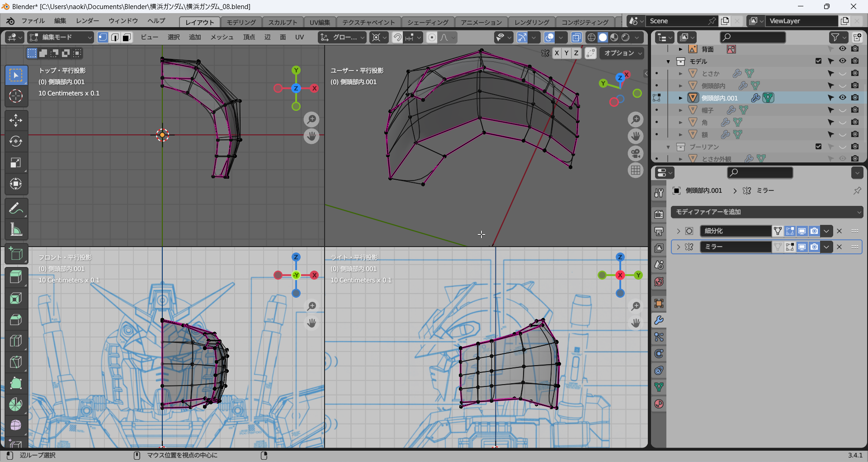868x462 pixels.
Task: Activate the Measure tool
Action: 16,230
